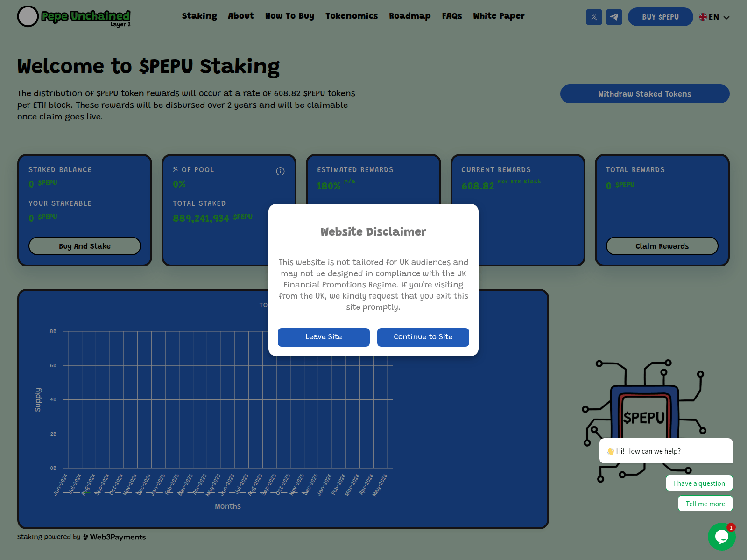View the Tokenomics section
Image resolution: width=747 pixels, height=560 pixels.
pyautogui.click(x=352, y=16)
